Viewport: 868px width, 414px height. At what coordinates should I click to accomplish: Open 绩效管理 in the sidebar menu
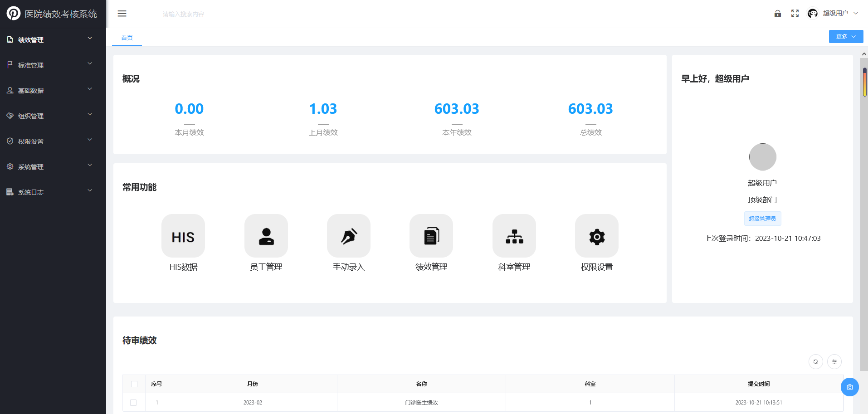53,40
